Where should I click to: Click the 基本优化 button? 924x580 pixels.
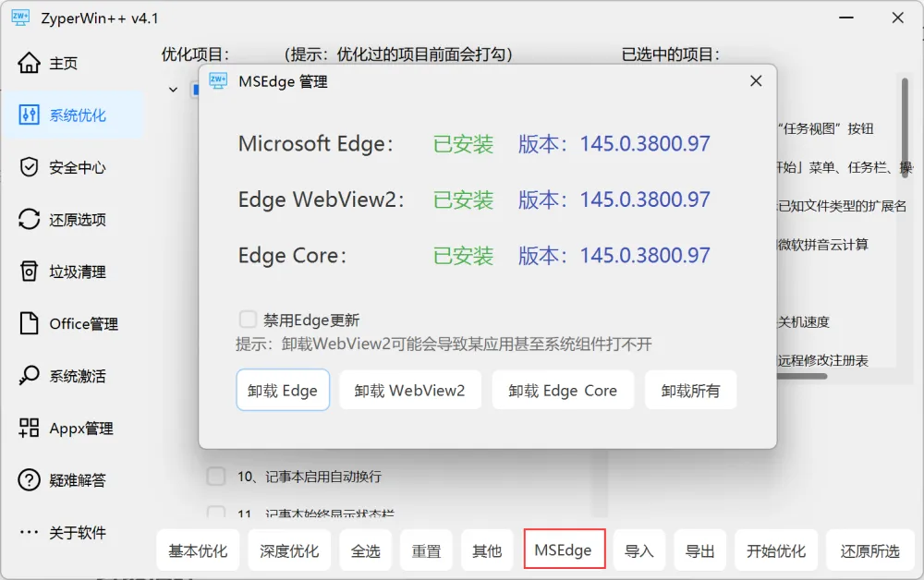point(198,550)
